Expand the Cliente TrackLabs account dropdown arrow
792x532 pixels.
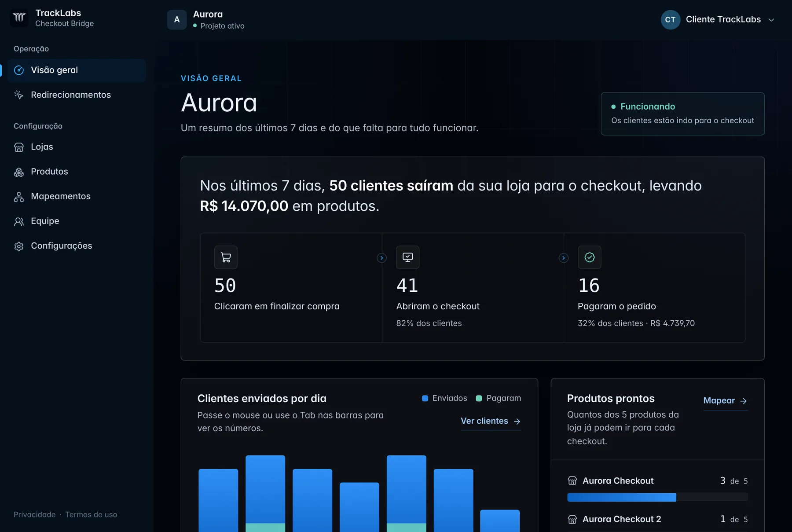771,20
